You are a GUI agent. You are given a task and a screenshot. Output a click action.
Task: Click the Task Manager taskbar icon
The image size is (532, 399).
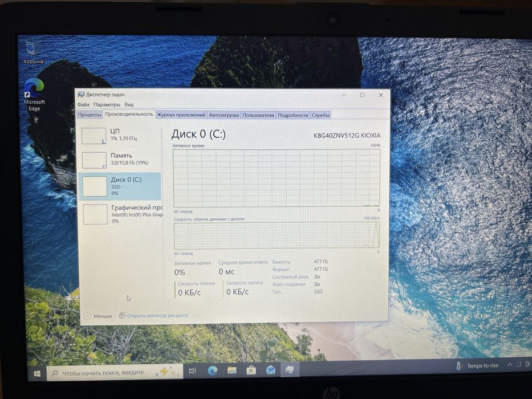point(290,369)
